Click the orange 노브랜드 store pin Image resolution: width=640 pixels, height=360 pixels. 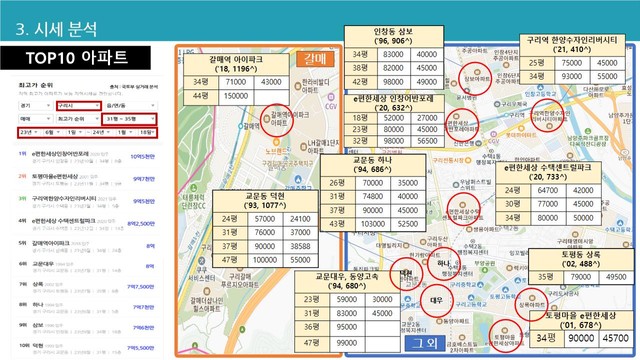tap(276, 142)
